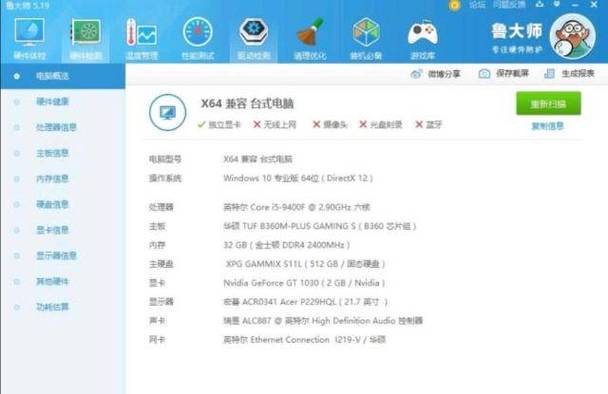
Task: Click the 生成报表 generate report icon
Action: coord(549,74)
